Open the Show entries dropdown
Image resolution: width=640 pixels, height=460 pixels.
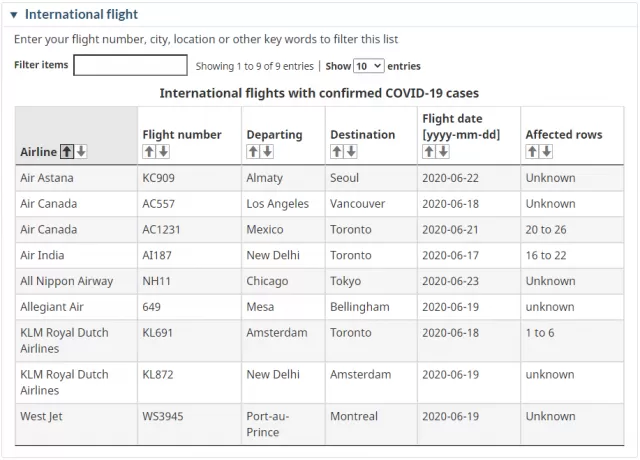point(369,66)
